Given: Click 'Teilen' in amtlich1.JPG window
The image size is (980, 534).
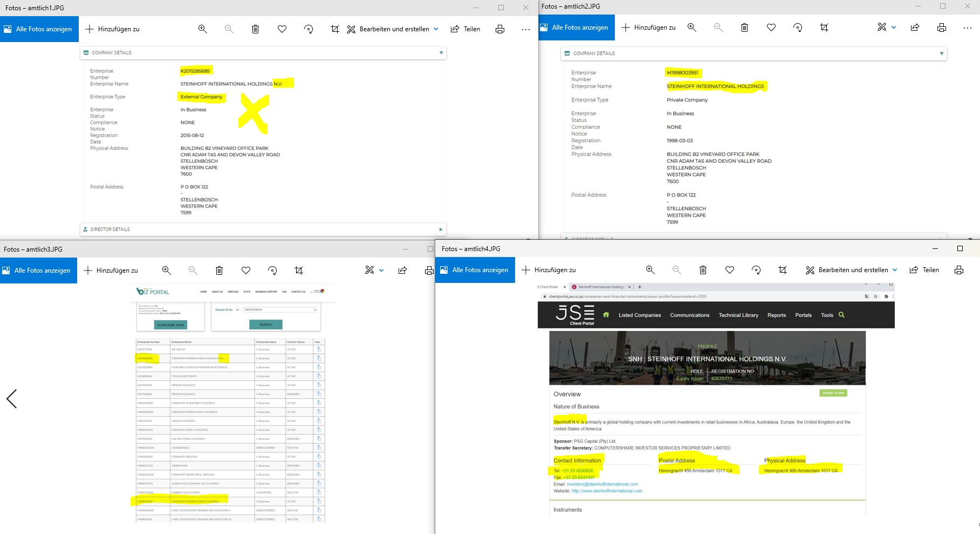Looking at the screenshot, I should (x=465, y=29).
